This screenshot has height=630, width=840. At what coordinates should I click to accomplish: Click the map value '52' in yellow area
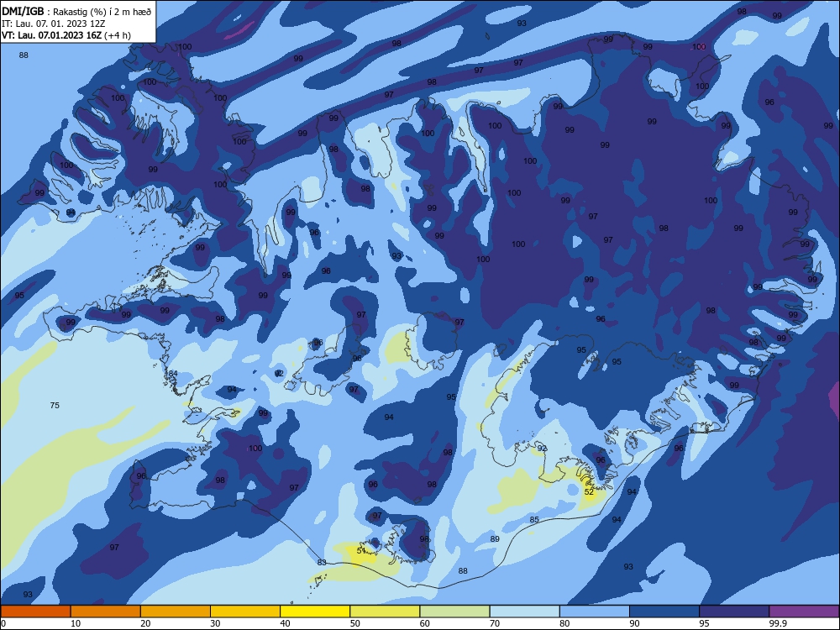[x=589, y=491]
